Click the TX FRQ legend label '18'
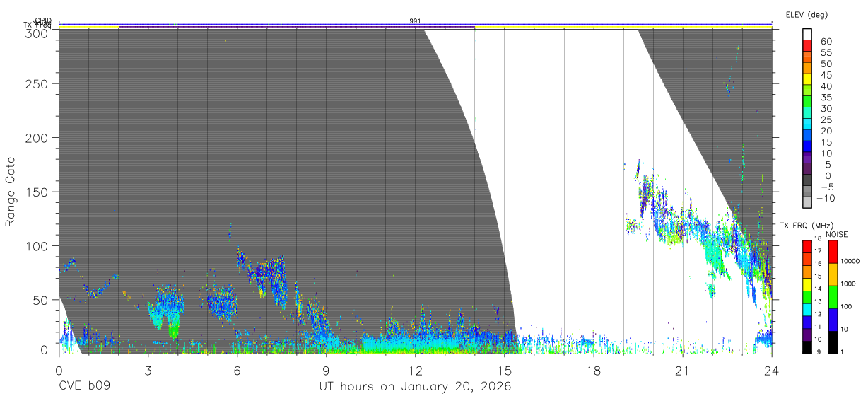 [817, 239]
